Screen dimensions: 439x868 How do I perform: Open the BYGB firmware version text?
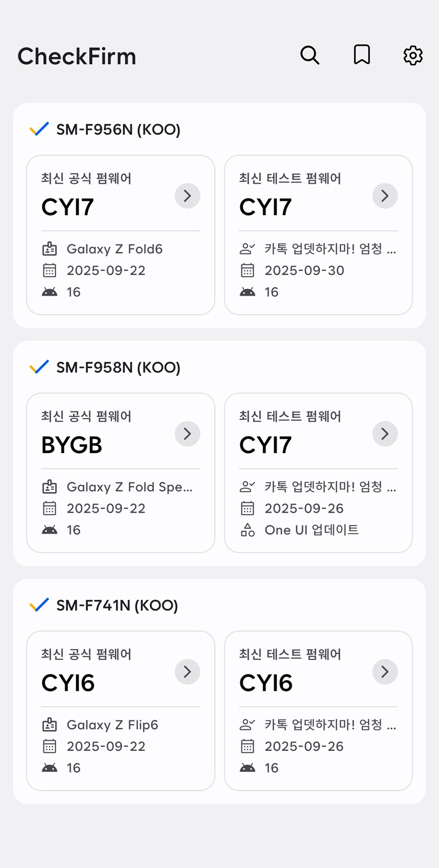tap(72, 445)
